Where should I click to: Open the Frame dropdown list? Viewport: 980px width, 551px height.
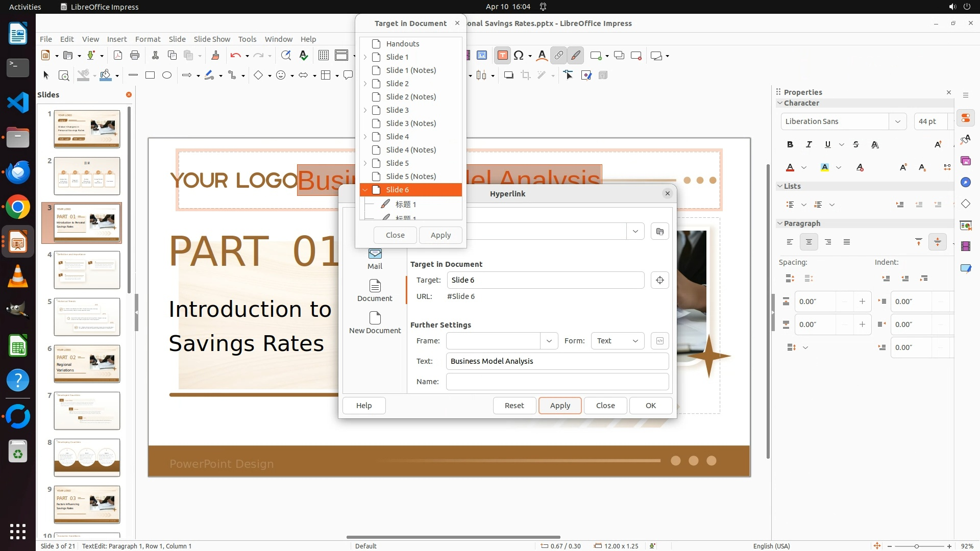click(x=549, y=341)
